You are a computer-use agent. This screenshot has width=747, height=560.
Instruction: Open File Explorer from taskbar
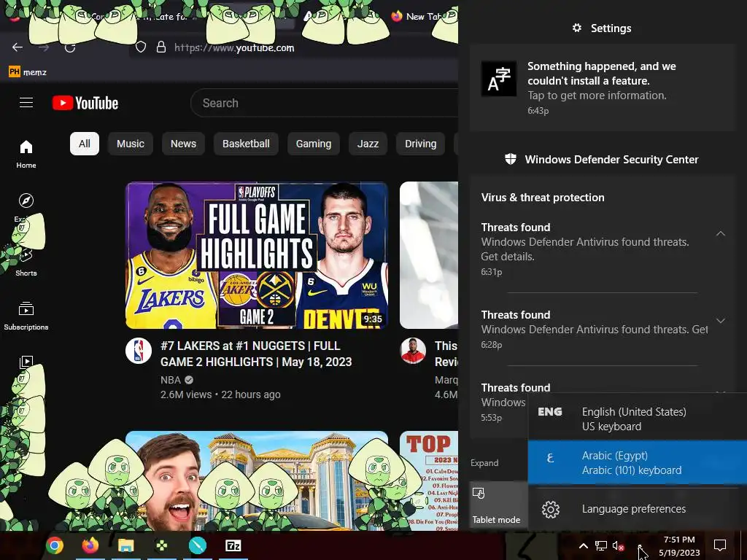(x=125, y=545)
